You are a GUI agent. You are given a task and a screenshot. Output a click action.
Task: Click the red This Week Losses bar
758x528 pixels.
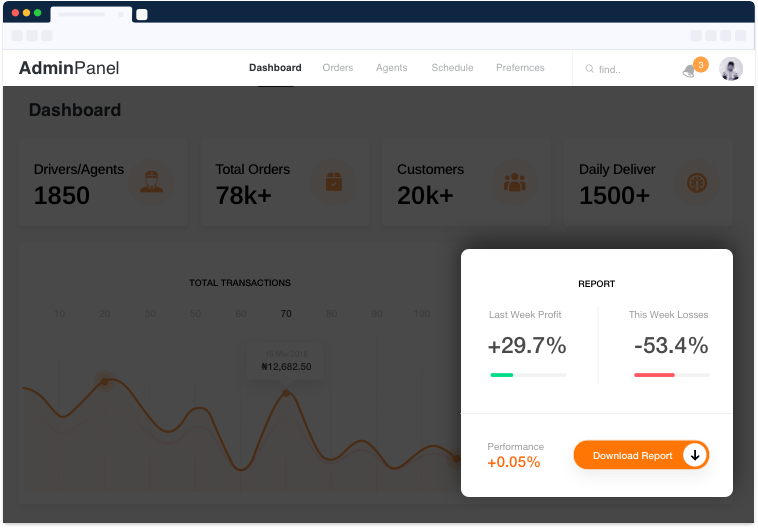click(654, 375)
